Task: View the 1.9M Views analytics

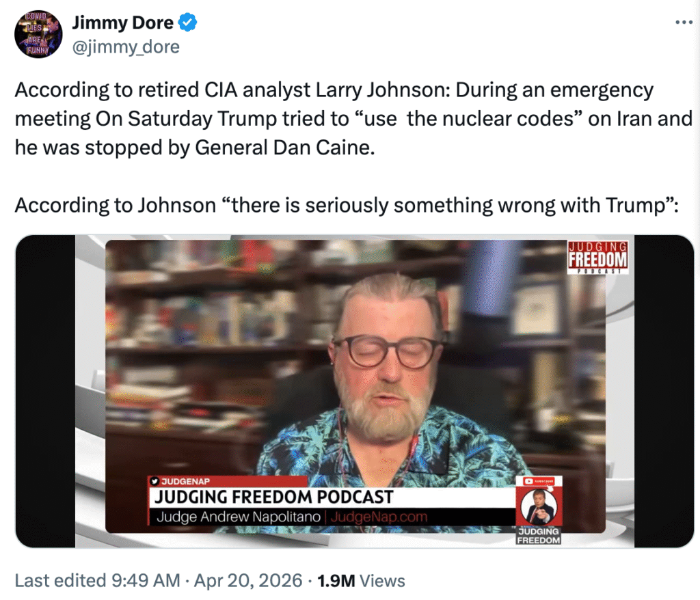Action: click(361, 581)
